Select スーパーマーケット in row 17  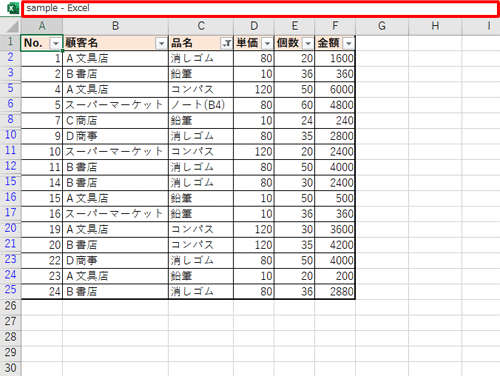pos(115,214)
